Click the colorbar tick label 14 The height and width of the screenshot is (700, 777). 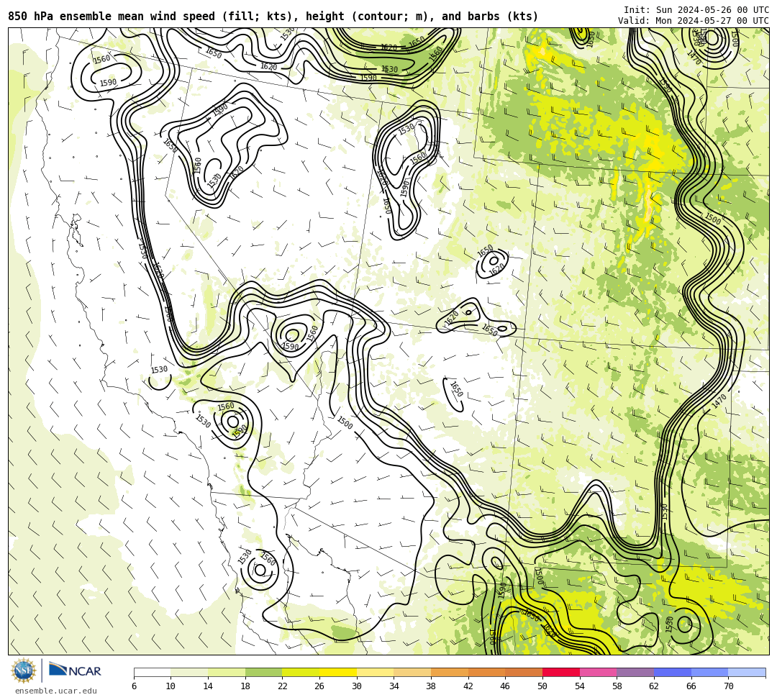pyautogui.click(x=208, y=686)
